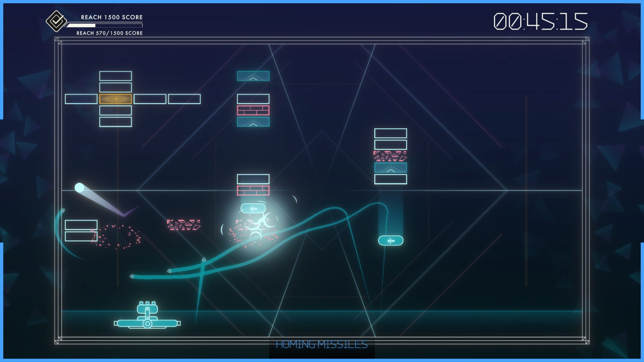Click the chevron brick below upper pink block

point(253,122)
